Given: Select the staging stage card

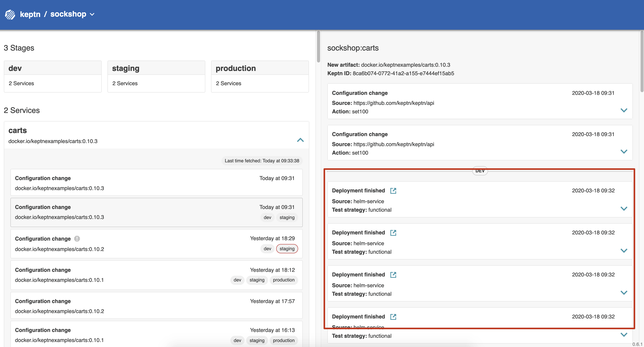Looking at the screenshot, I should [156, 76].
